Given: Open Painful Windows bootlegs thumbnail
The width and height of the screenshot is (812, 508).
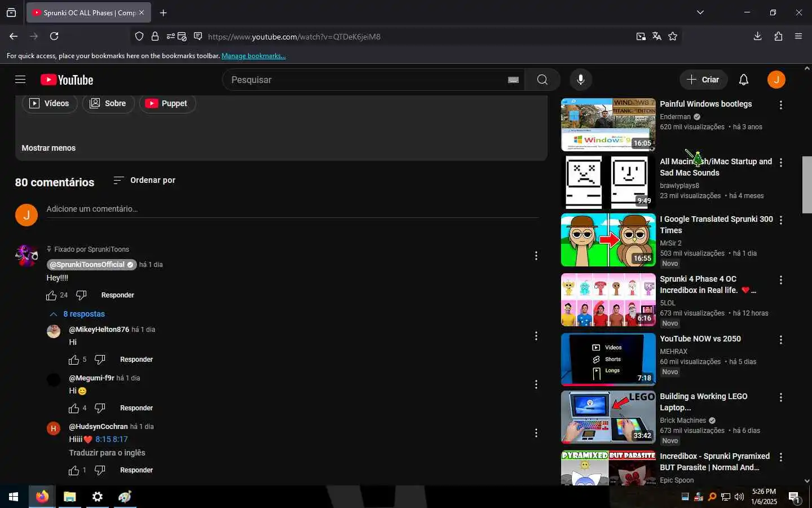Looking at the screenshot, I should [x=608, y=125].
